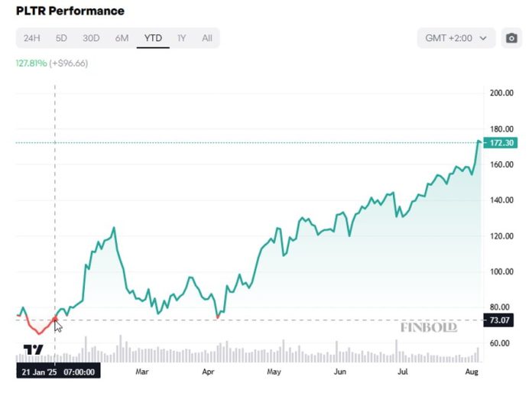The image size is (532, 393).
Task: Click the TradingView logo icon
Action: (33, 349)
